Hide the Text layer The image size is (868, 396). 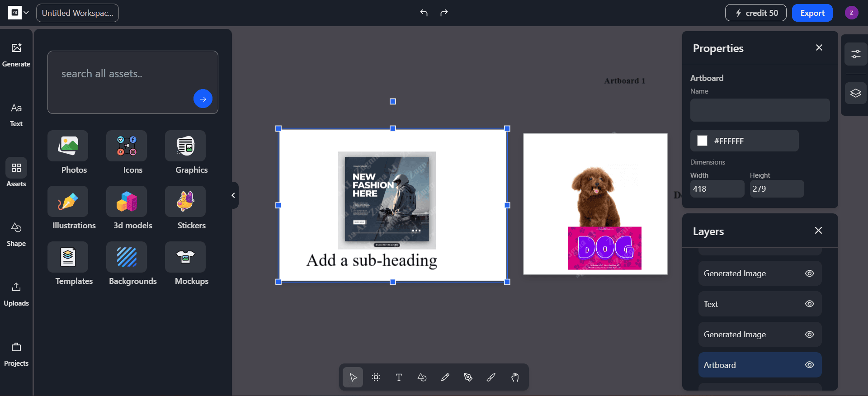tap(809, 304)
